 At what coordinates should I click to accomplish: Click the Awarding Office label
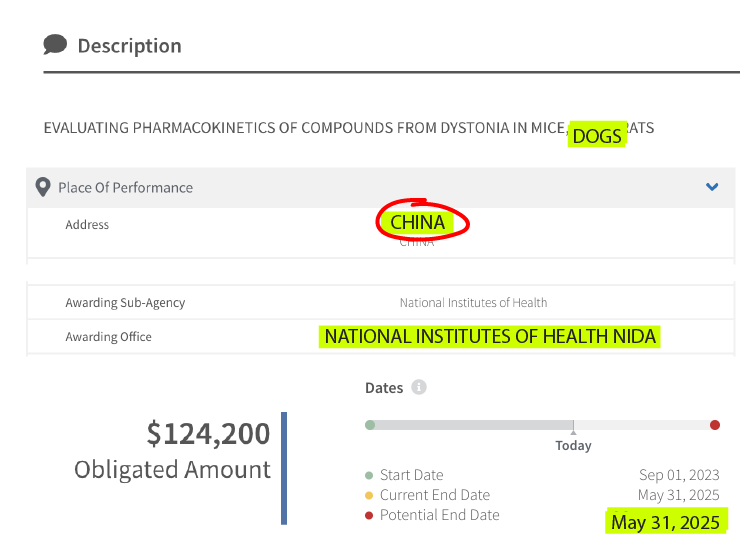point(108,337)
